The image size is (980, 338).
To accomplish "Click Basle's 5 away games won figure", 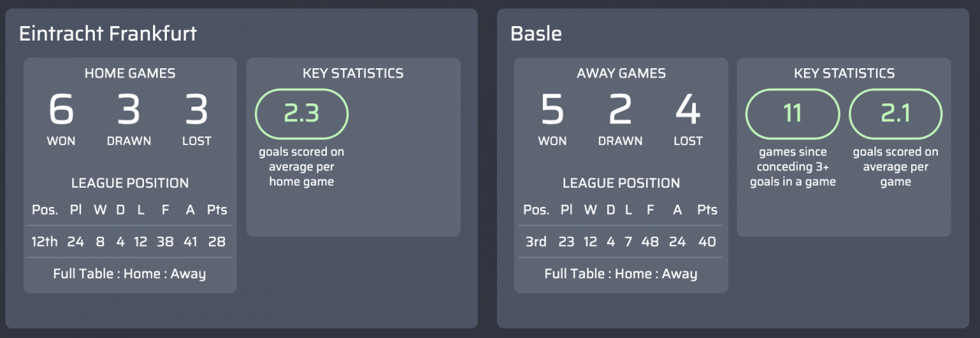I will (x=552, y=110).
